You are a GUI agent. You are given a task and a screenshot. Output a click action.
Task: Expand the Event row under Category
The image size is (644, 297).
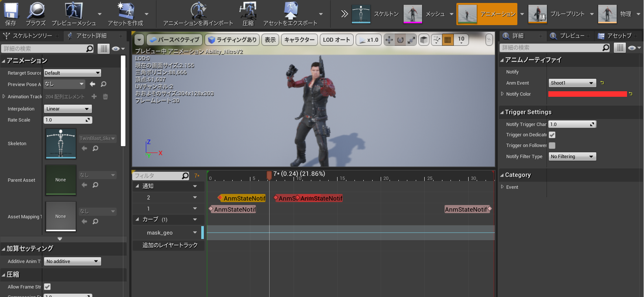(x=502, y=187)
